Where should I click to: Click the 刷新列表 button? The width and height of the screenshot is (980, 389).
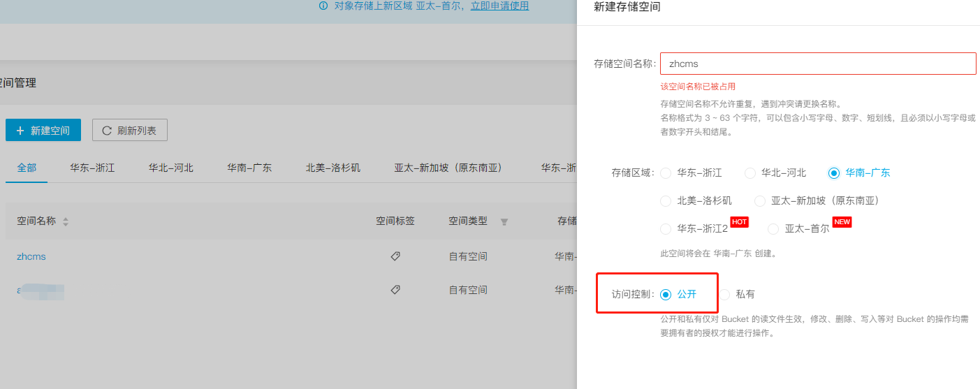pyautogui.click(x=130, y=131)
